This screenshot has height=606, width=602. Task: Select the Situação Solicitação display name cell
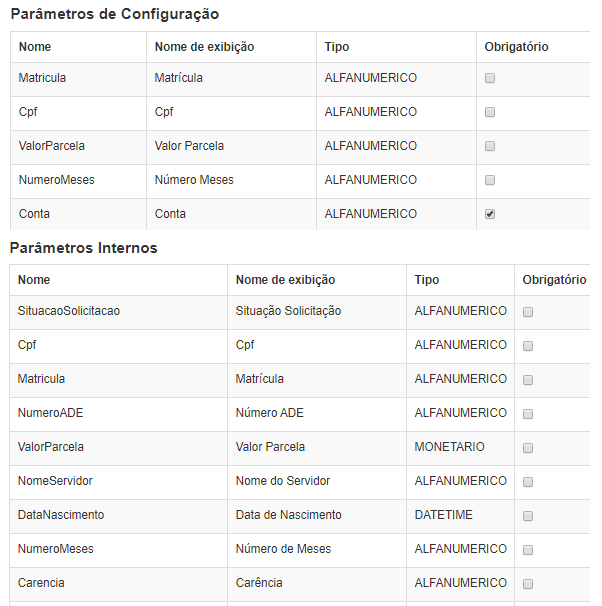288,311
